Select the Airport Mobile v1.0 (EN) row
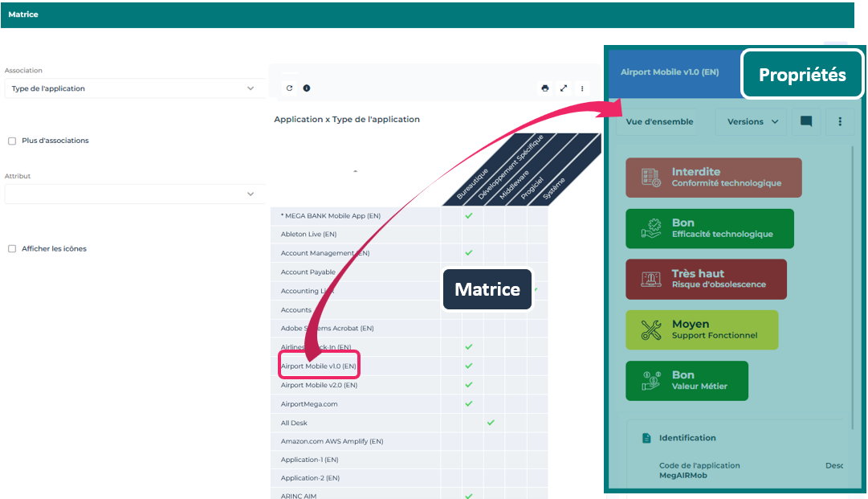868x499 pixels. click(319, 366)
